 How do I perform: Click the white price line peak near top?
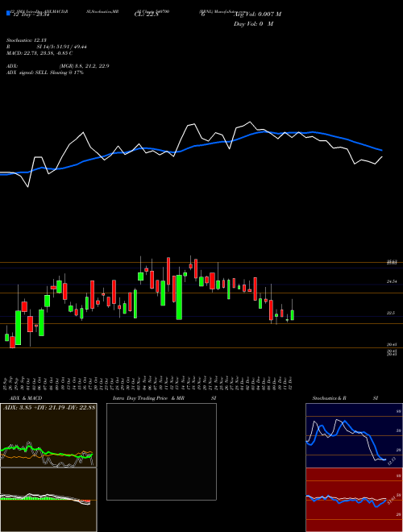coord(250,122)
